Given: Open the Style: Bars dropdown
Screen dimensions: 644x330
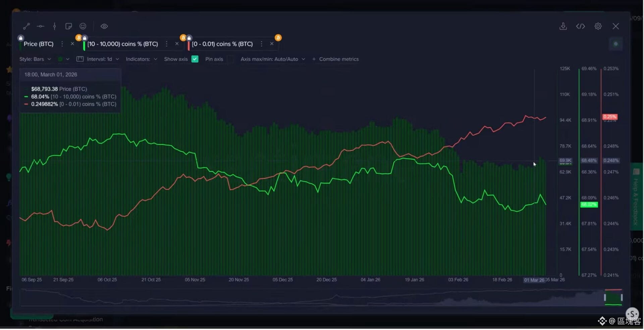Looking at the screenshot, I should pyautogui.click(x=35, y=59).
